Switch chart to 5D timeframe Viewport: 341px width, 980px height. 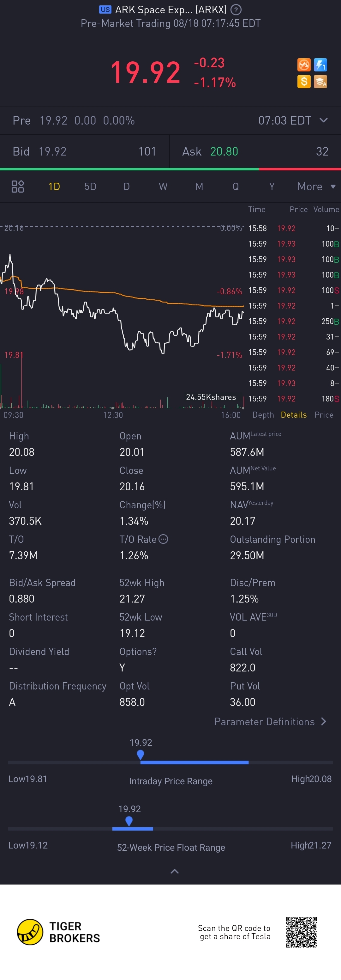90,187
